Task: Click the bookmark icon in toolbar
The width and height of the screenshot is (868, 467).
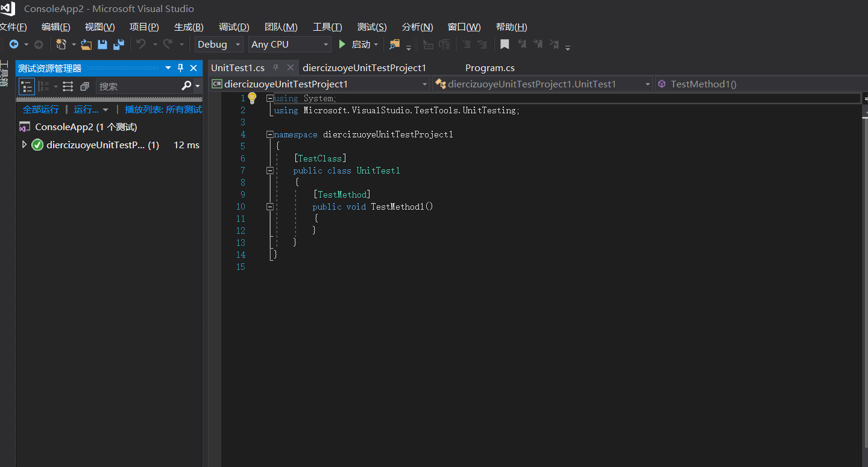Action: [x=505, y=45]
